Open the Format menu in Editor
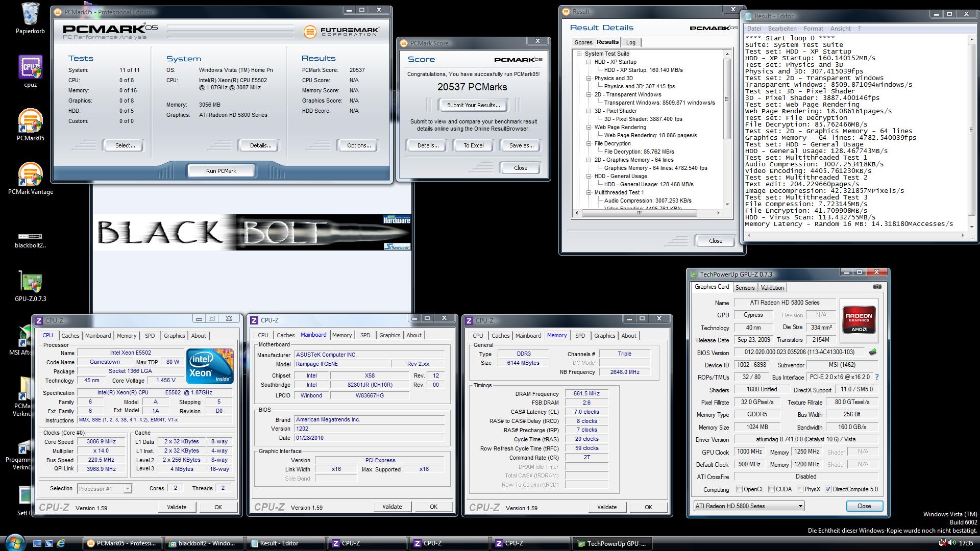The image size is (980, 551). point(813,29)
